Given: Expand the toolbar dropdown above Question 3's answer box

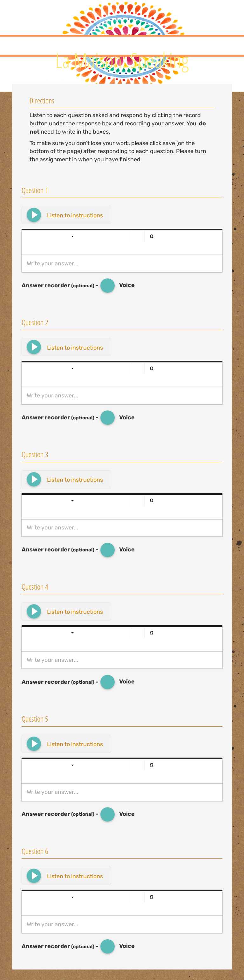Looking at the screenshot, I should point(72,500).
